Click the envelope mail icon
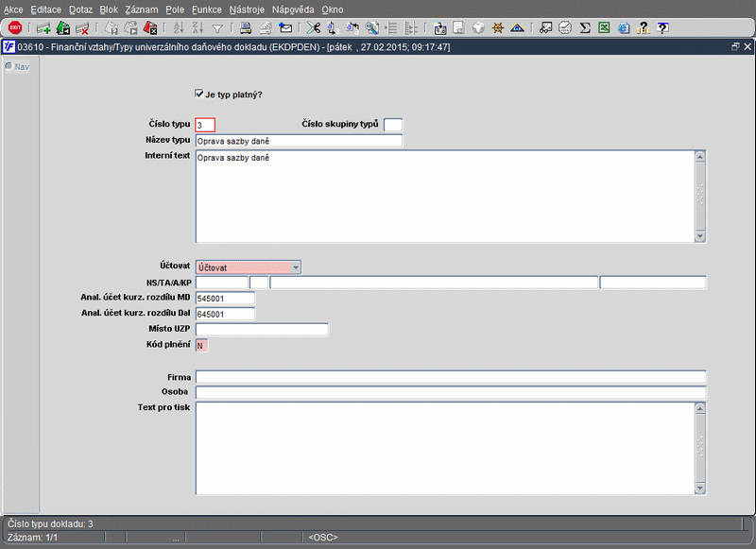 click(x=285, y=28)
